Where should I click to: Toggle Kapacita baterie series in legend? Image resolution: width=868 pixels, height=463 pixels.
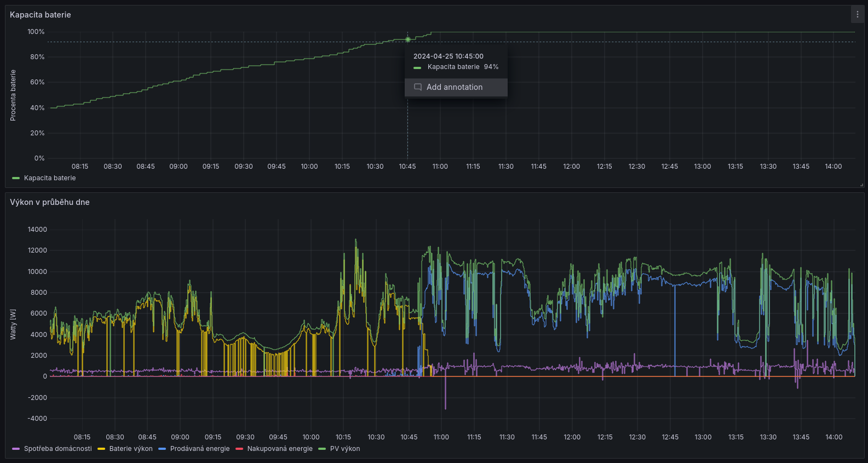pos(50,178)
